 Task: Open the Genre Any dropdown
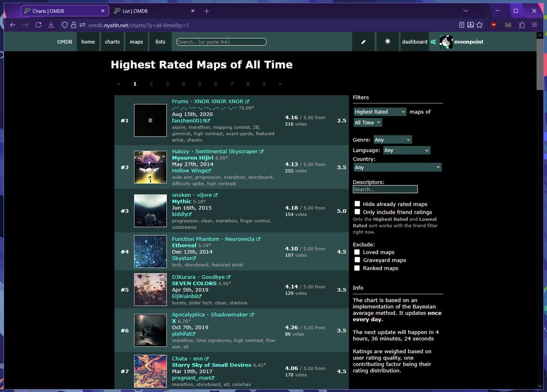[392, 140]
